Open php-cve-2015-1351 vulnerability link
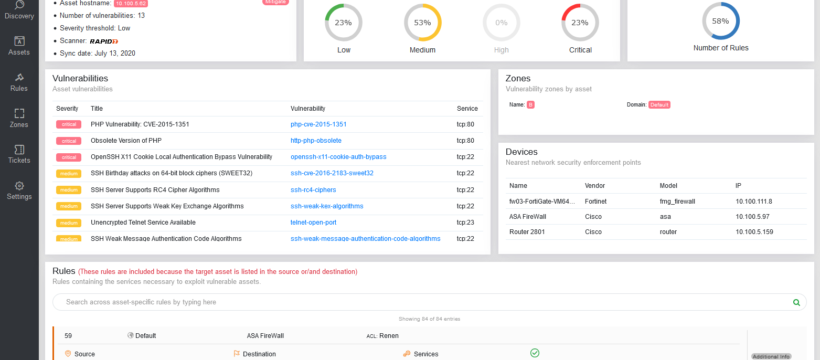The width and height of the screenshot is (820, 360). coord(318,125)
